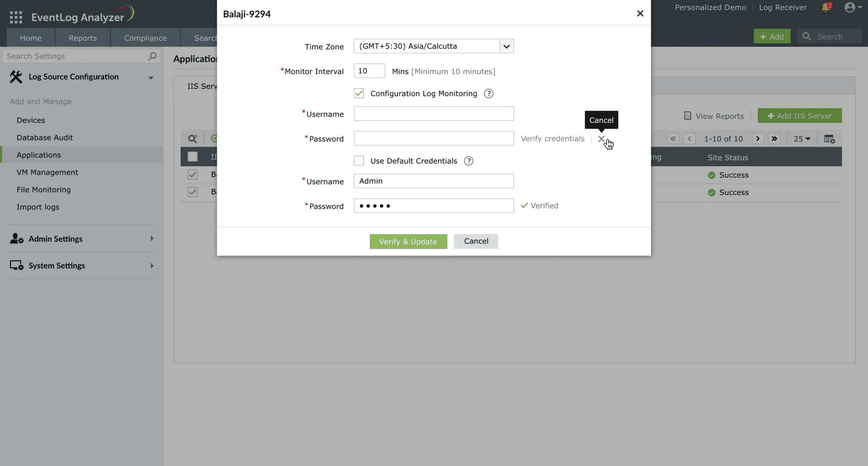The width and height of the screenshot is (868, 466).
Task: Click the System Settings monitor icon
Action: point(16,265)
